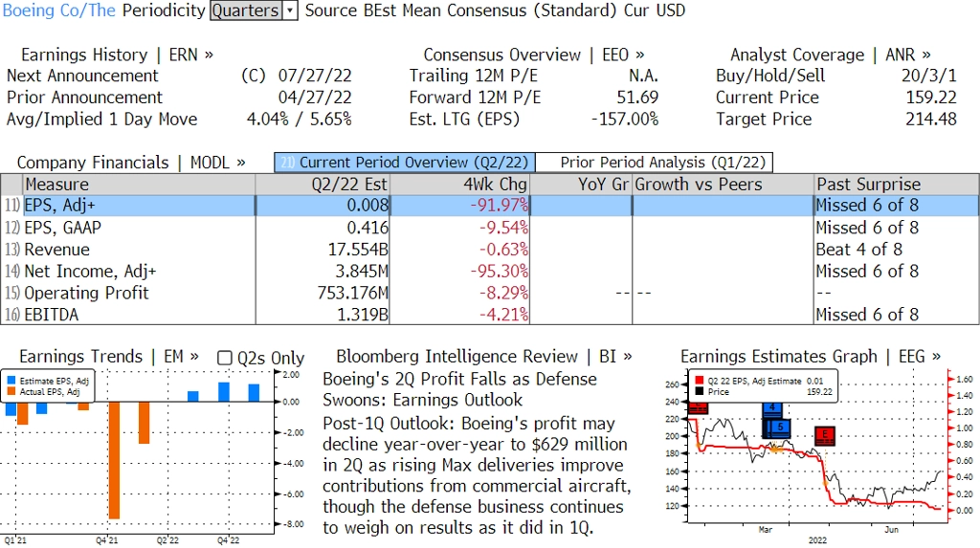Screen dimensions: 980x548
Task: Click the orange Actual EPS, Adj legend swatch
Action: pyautogui.click(x=11, y=392)
